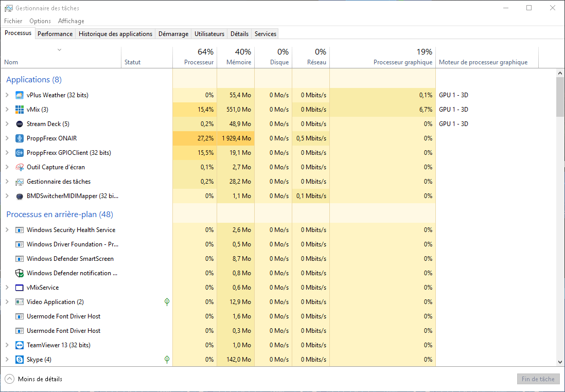Click the Outil Capture d'écran scissors icon
Viewport: 565px width, 392px height.
pyautogui.click(x=20, y=167)
